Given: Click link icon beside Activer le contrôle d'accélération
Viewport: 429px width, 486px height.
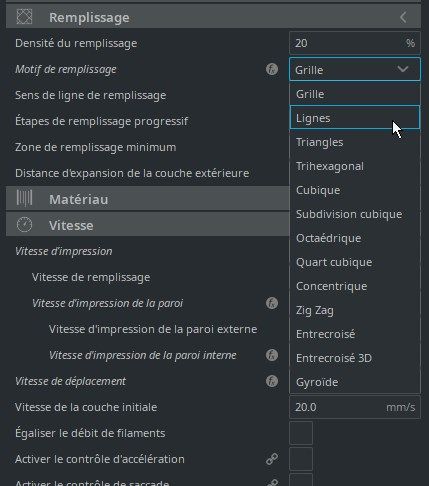Looking at the screenshot, I should click(x=272, y=459).
